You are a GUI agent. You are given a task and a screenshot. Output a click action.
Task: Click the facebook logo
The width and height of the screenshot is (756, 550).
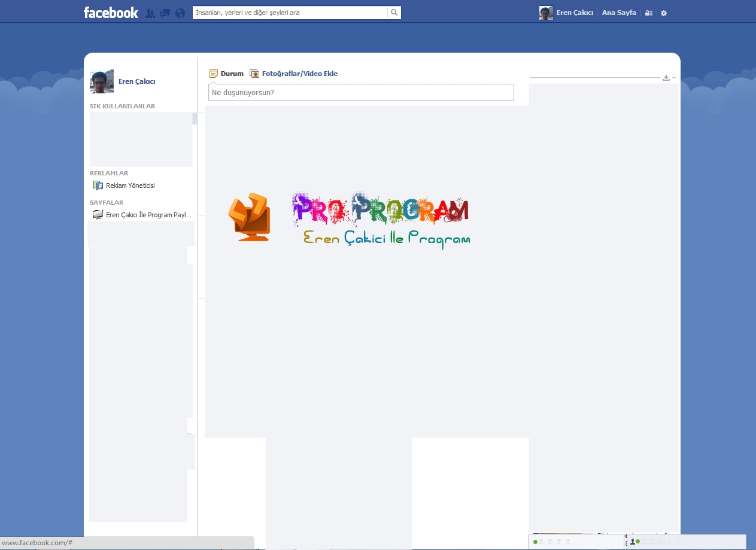(111, 13)
